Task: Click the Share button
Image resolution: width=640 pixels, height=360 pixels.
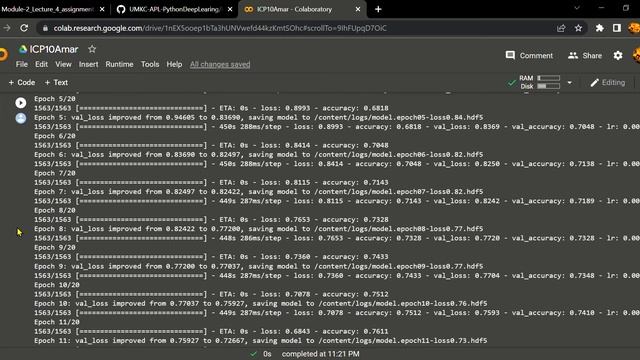Action: [x=584, y=56]
